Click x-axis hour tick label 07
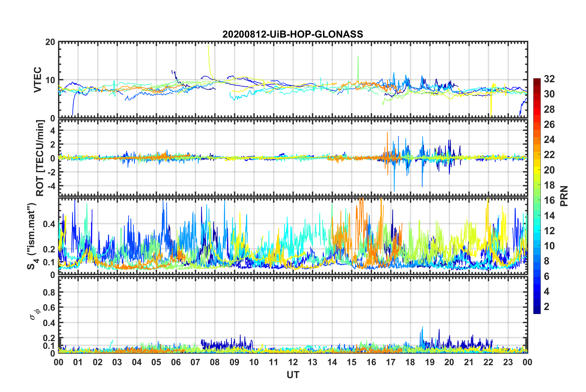 pyautogui.click(x=195, y=362)
